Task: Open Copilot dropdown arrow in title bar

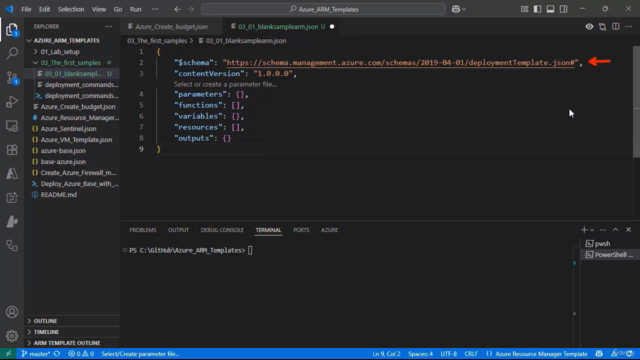Action: coord(464,9)
